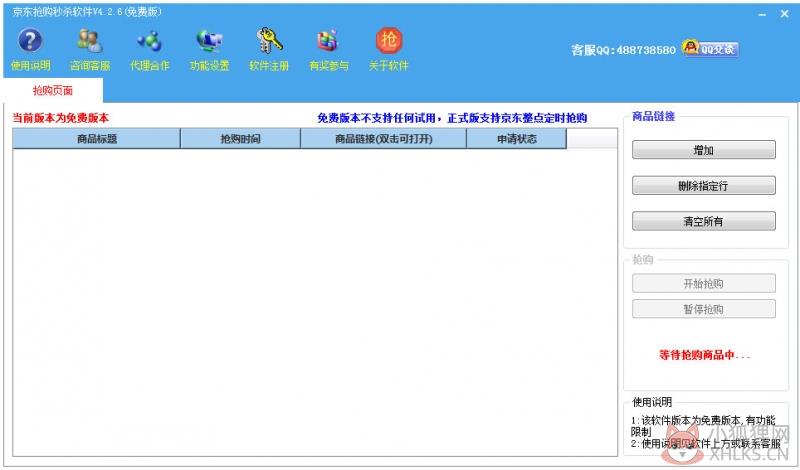Screen dimensions: 800x470
Task: Click the 抢购时间 column header
Action: [x=240, y=139]
